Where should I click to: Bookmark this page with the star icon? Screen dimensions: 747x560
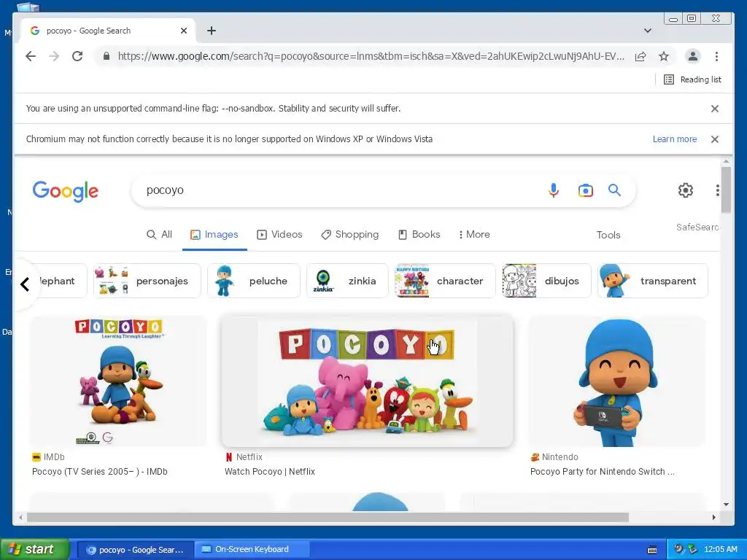[664, 57]
